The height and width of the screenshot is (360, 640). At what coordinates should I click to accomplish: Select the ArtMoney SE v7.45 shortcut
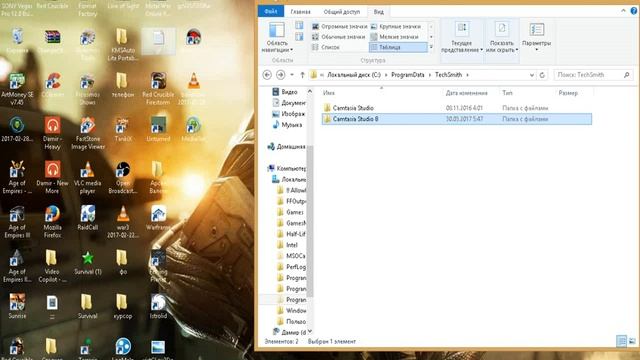(x=17, y=89)
